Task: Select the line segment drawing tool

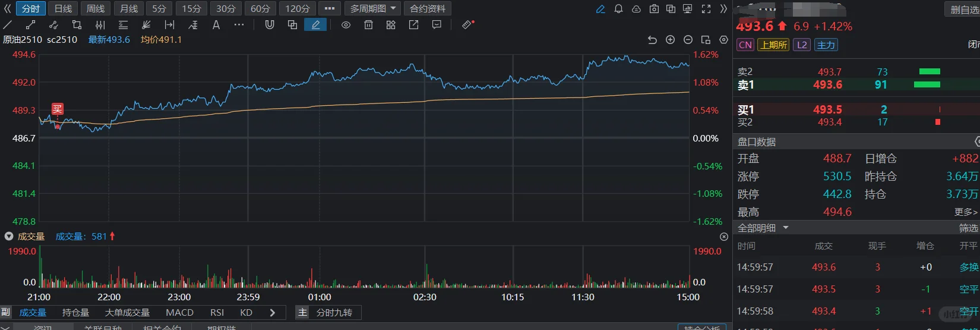Action: coord(30,25)
